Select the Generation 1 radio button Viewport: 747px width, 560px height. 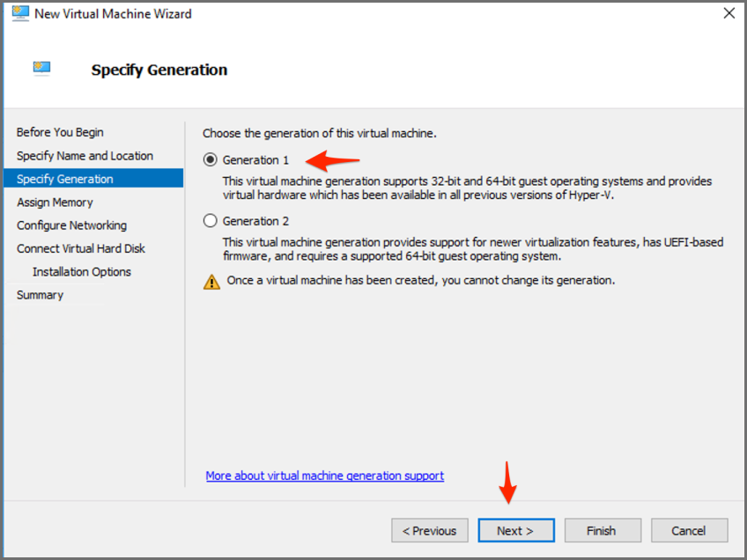pos(210,160)
